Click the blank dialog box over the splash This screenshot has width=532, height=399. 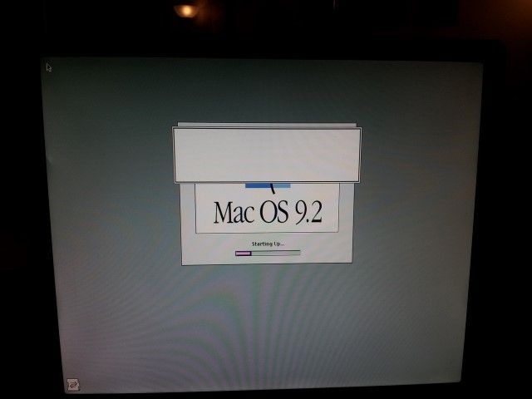tap(267, 155)
